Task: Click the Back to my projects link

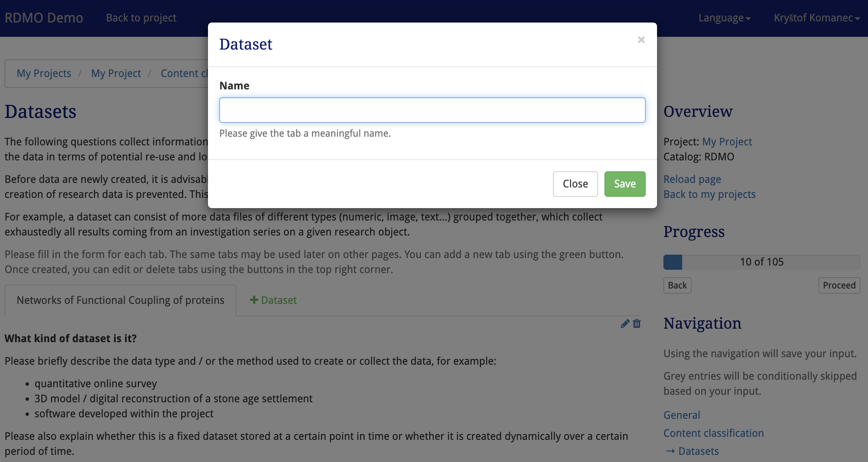Action: click(710, 194)
